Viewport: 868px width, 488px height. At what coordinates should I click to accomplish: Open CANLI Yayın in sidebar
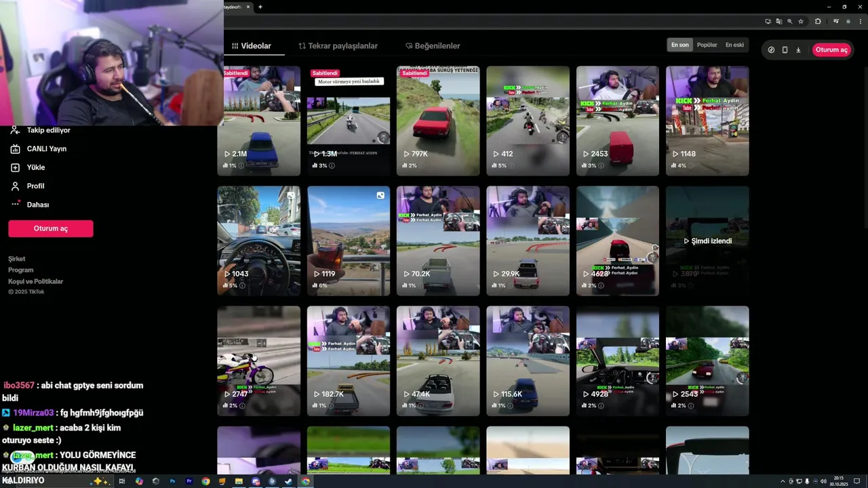coord(39,148)
